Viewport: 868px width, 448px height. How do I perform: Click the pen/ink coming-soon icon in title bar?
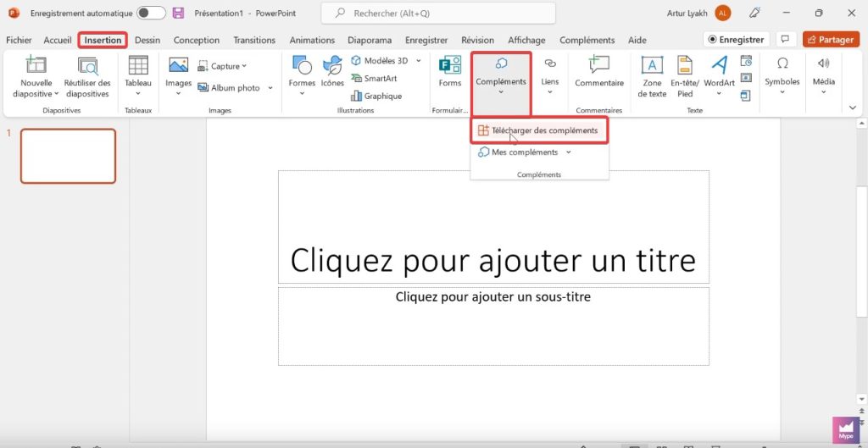tap(754, 14)
